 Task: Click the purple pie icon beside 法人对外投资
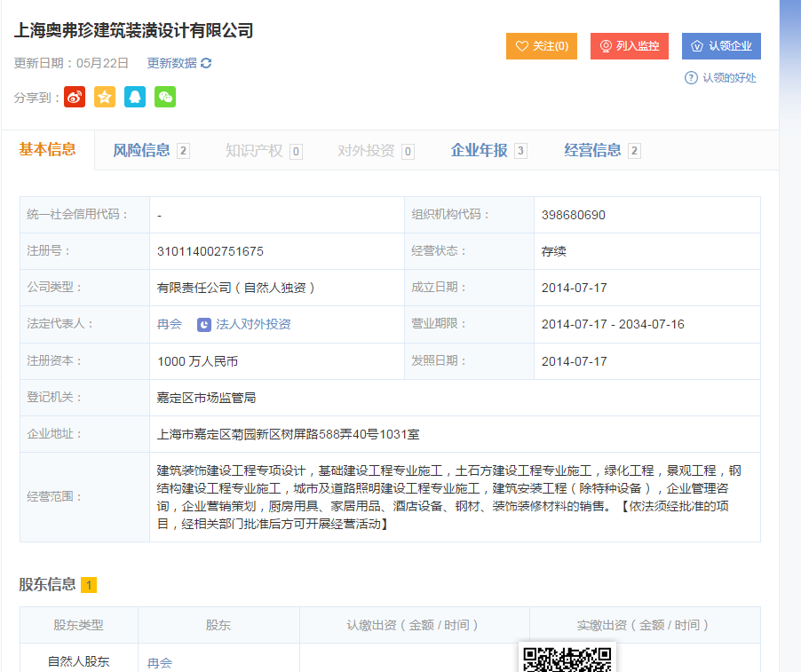[204, 325]
